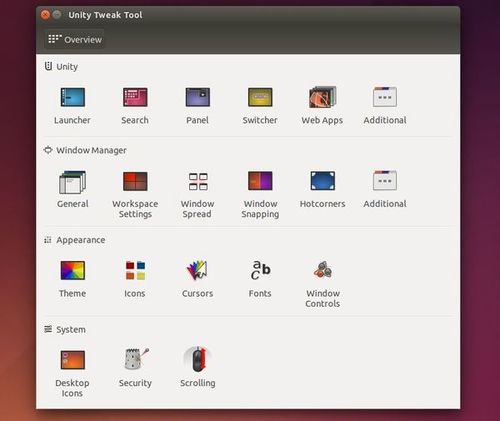Open the Window Controls icon
This screenshot has width=500, height=421.
(323, 270)
